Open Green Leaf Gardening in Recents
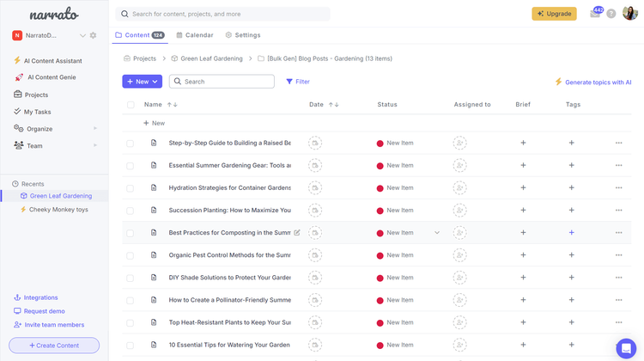644x361 pixels. coord(57,196)
